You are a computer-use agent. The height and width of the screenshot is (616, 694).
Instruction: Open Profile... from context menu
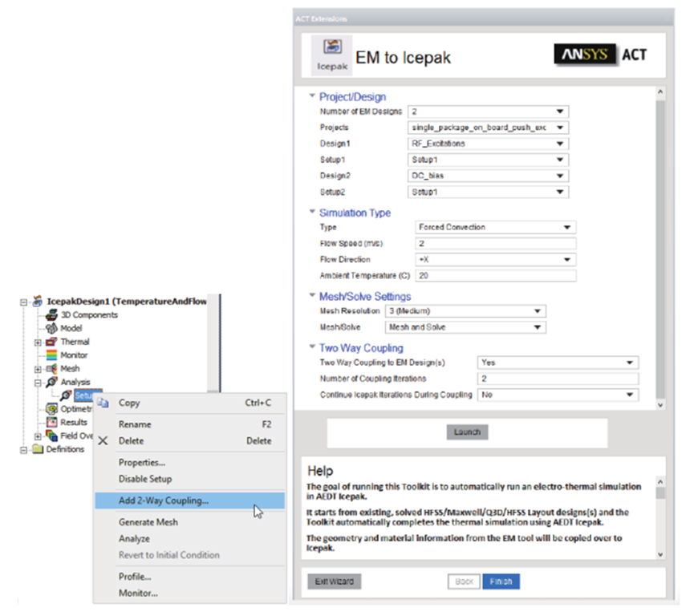coord(190,577)
